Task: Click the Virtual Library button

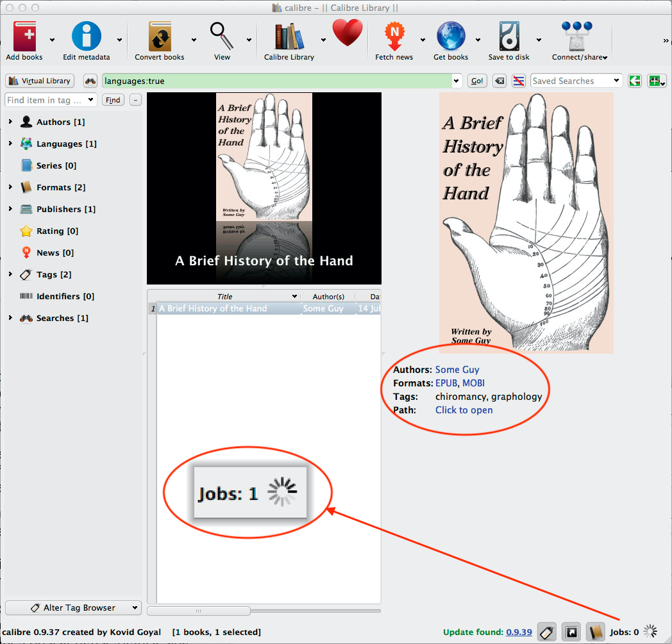Action: [x=39, y=81]
